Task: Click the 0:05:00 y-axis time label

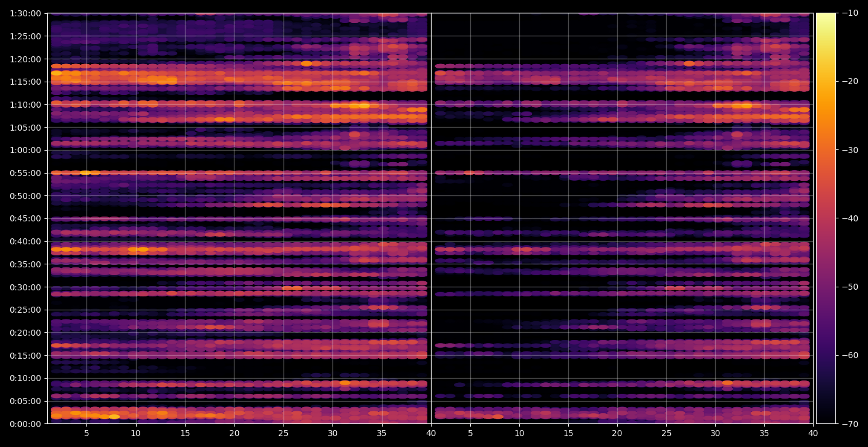Action: (x=25, y=400)
